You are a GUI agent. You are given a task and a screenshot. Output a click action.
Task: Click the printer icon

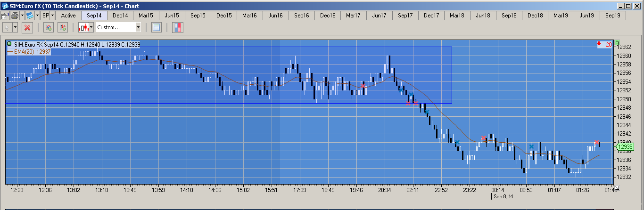[x=15, y=16]
